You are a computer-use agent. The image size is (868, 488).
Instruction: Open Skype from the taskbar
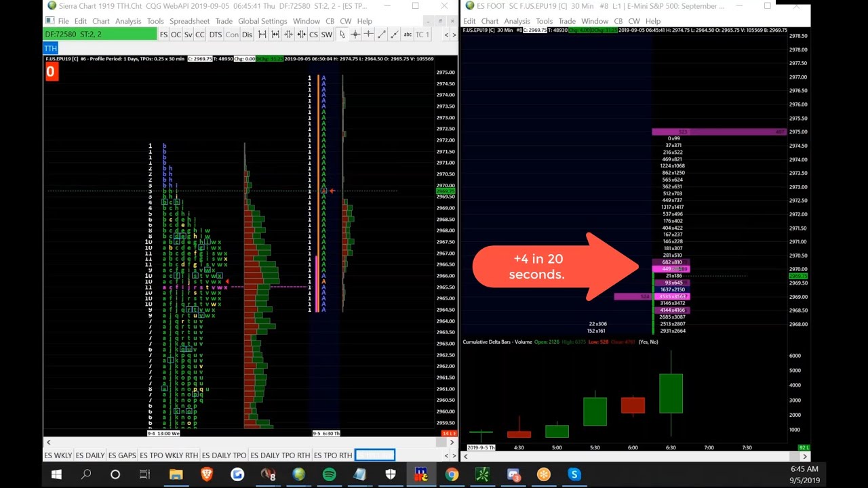[x=574, y=474]
